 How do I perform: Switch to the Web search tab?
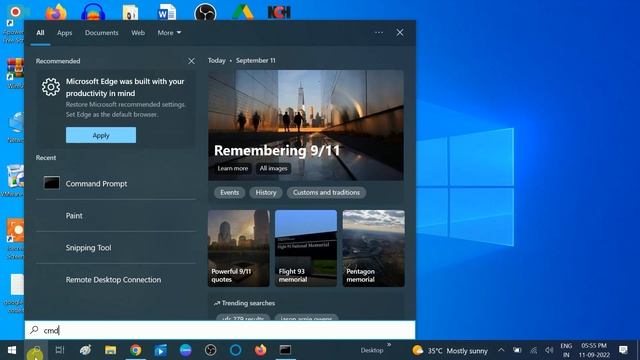click(x=138, y=33)
